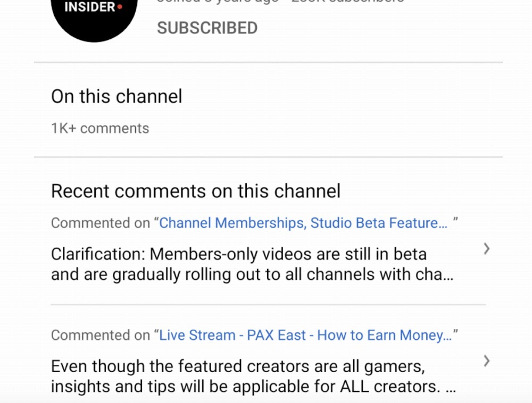
Task: Click the red dot in INSIDER logo
Action: [119, 6]
